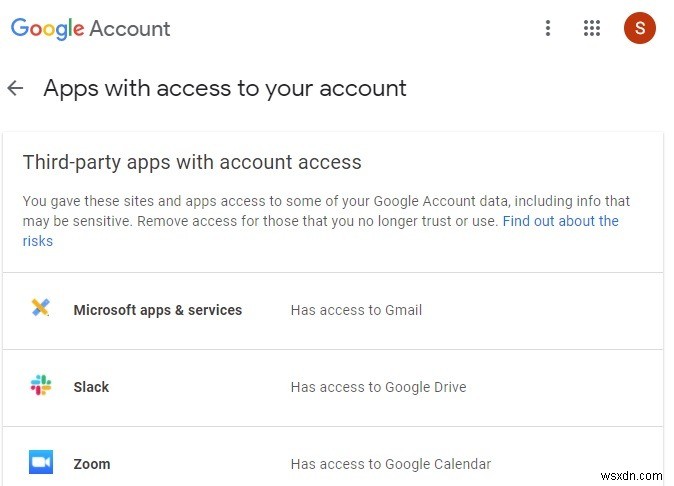Click the Microsoft apps & services icon
This screenshot has height=486, width=674.
[40, 309]
